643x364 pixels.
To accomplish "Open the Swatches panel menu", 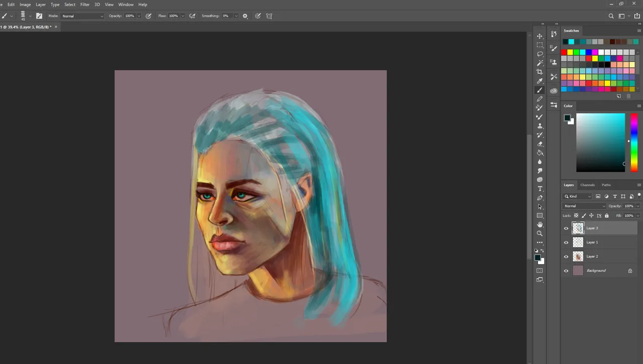I will point(639,31).
